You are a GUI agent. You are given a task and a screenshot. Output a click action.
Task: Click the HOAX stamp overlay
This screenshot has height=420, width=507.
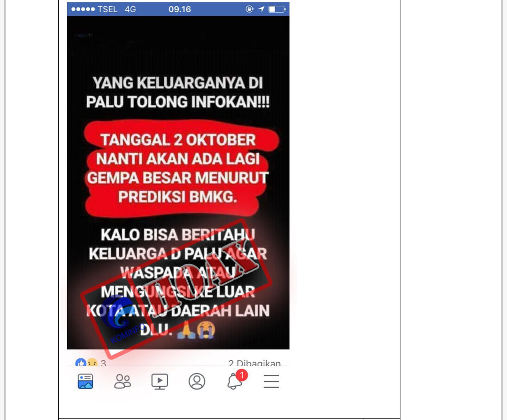tap(177, 288)
